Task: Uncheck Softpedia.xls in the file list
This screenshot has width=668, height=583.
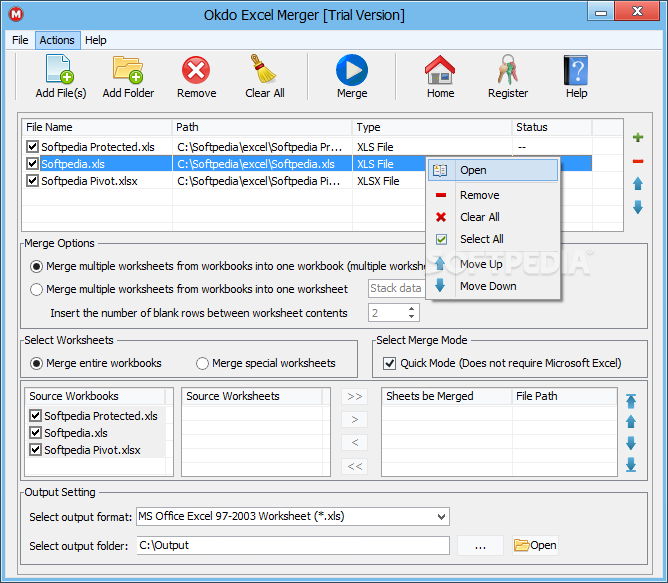Action: 32,163
